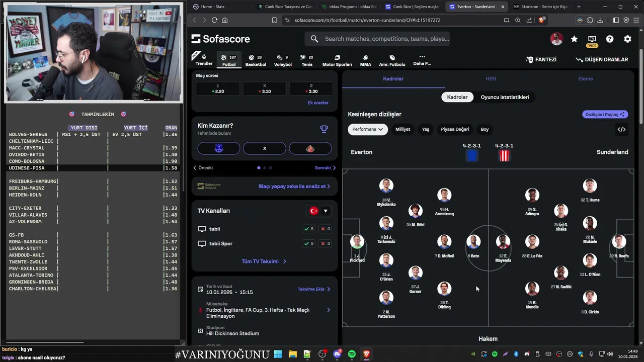The width and height of the screenshot is (644, 362).
Task: Switch to the H2H tab
Action: click(x=491, y=79)
